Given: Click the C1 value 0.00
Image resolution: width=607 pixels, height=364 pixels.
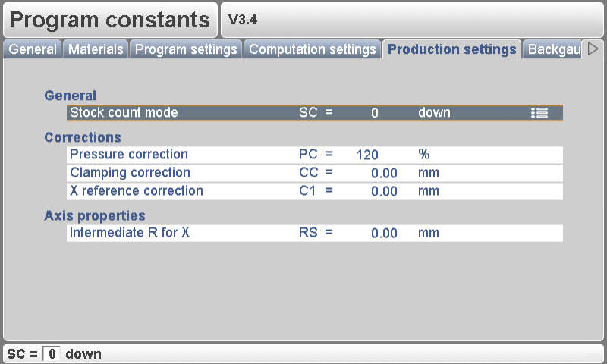Looking at the screenshot, I should click(384, 191).
